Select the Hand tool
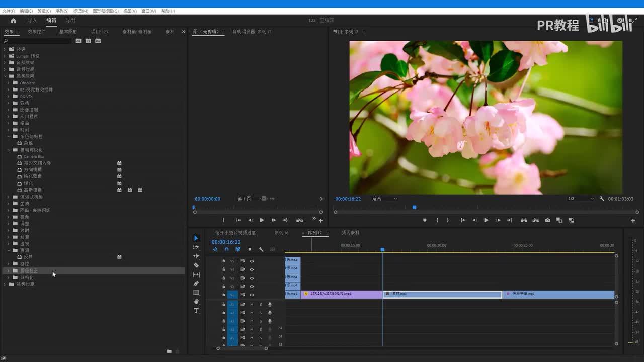Image resolution: width=644 pixels, height=362 pixels. tap(196, 302)
